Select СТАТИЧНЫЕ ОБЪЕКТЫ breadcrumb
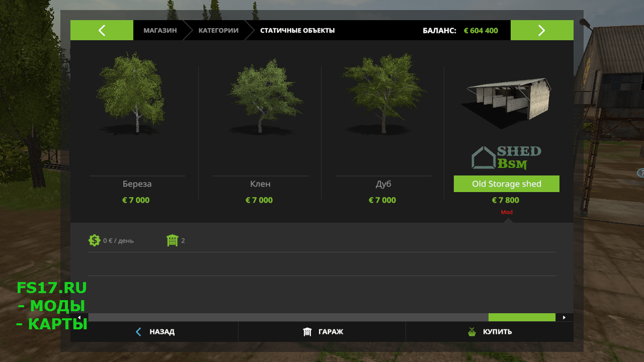This screenshot has width=644, height=362. point(297,30)
